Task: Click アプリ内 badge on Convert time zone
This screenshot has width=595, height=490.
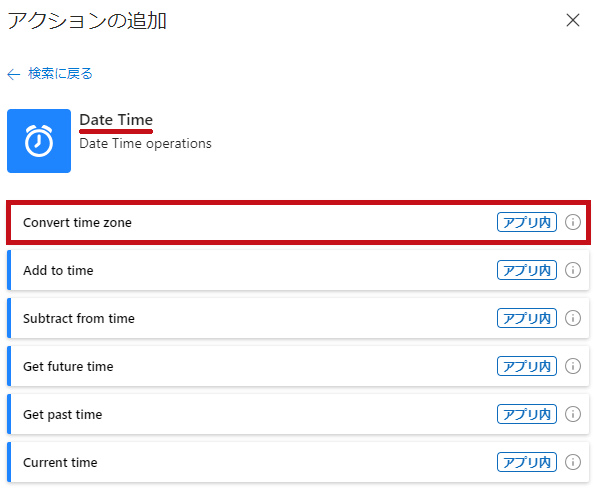Action: pyautogui.click(x=527, y=222)
